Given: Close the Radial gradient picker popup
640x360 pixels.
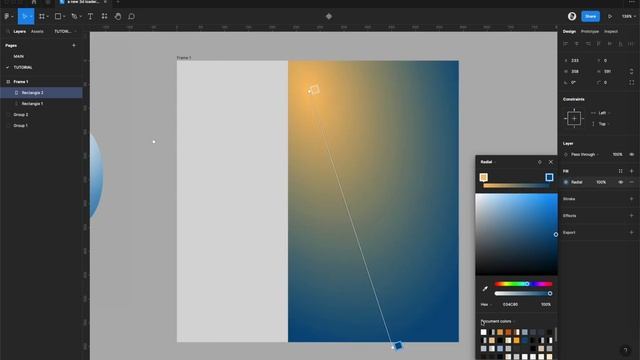Looking at the screenshot, I should [551, 162].
